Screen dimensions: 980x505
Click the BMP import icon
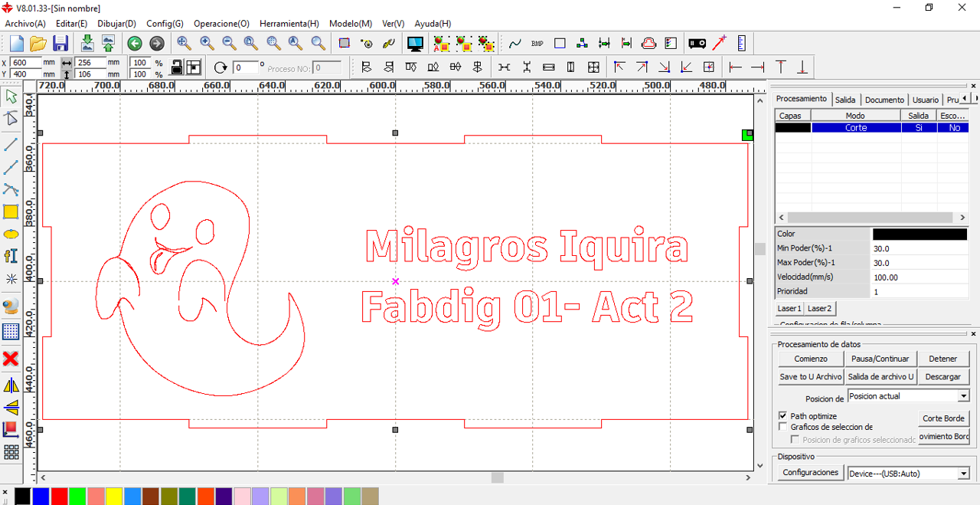tap(536, 44)
